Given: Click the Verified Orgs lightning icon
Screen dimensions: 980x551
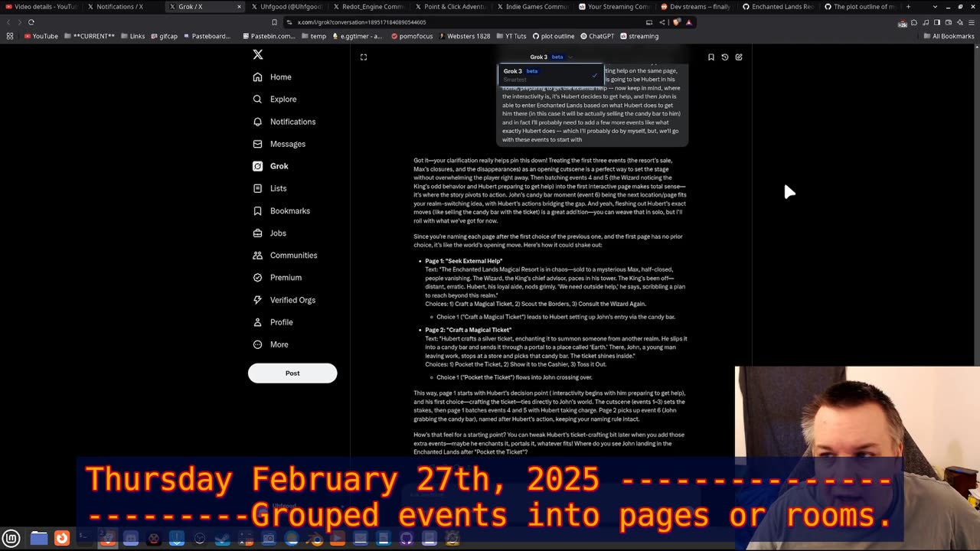Looking at the screenshot, I should pyautogui.click(x=257, y=300).
